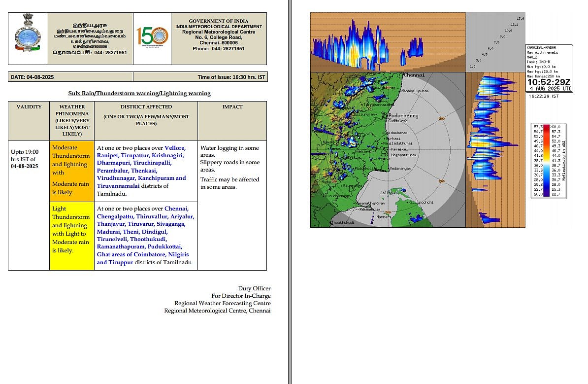Click 'Mahabalipuram' label on radar map
The image size is (588, 384).
click(x=415, y=91)
